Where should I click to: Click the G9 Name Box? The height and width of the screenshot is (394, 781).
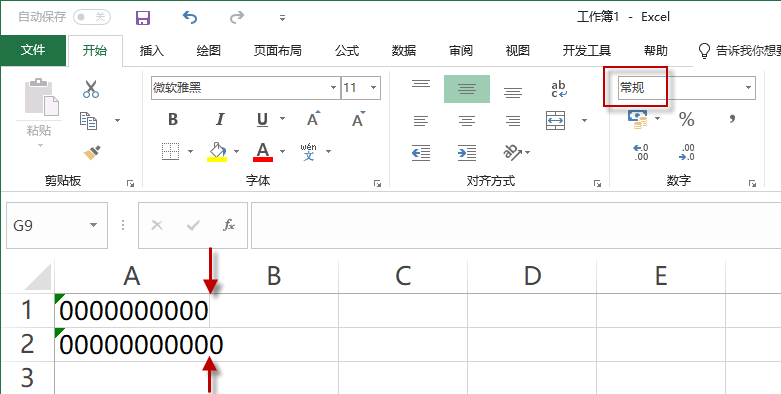point(57,225)
